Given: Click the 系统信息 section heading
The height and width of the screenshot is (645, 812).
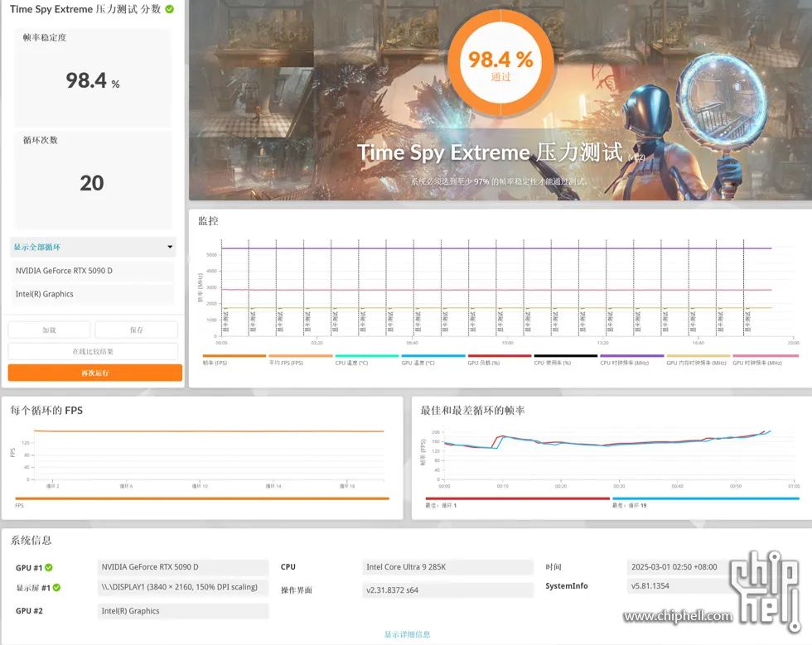Looking at the screenshot, I should [x=31, y=541].
